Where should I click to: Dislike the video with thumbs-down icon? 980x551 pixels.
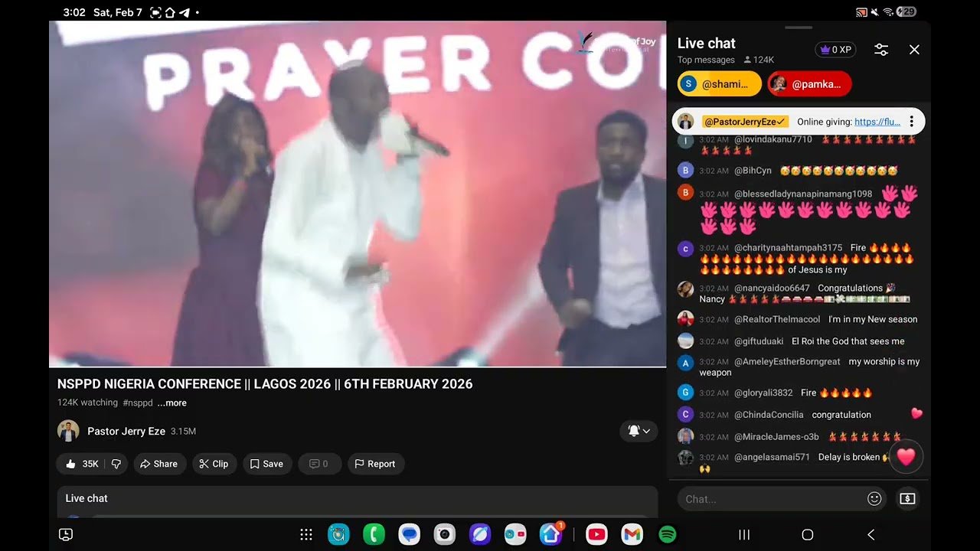coord(116,464)
